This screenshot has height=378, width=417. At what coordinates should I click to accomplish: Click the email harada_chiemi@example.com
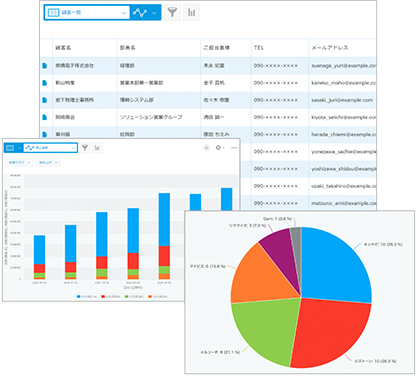(x=344, y=134)
